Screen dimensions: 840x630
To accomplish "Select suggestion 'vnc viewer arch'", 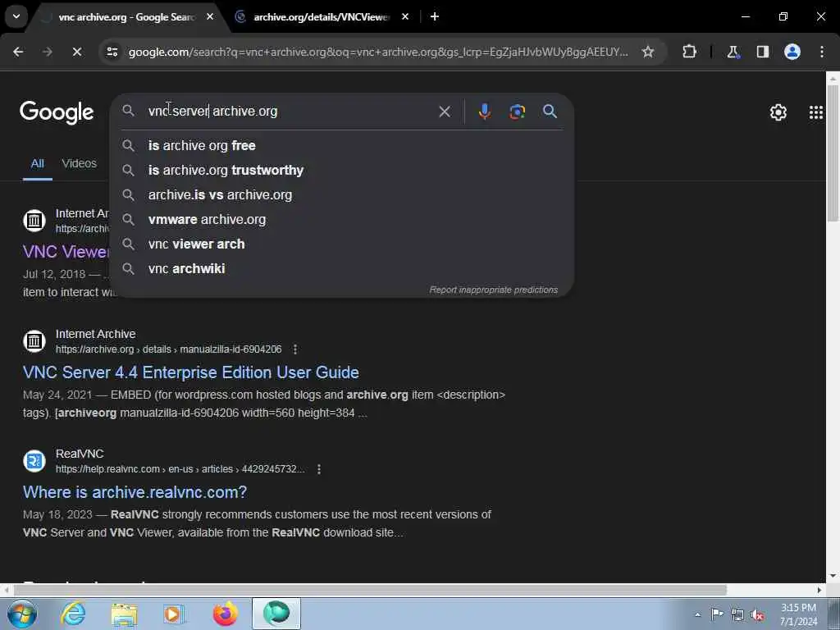I will (x=342, y=244).
